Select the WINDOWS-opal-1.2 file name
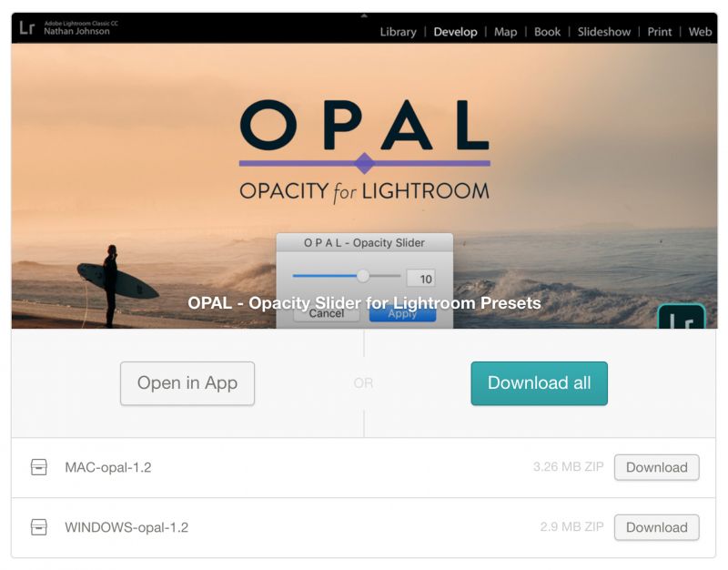 coord(126,527)
